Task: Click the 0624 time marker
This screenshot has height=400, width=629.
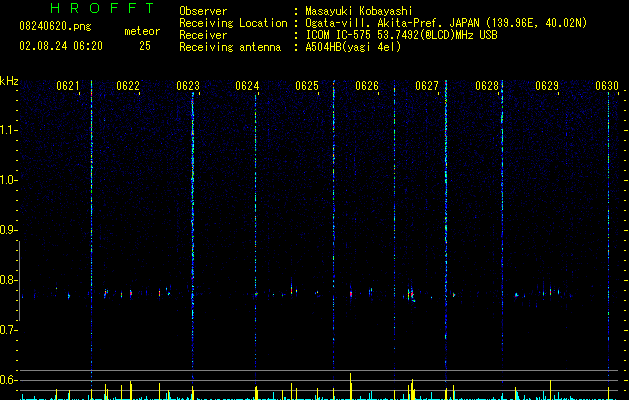Action: coord(247,86)
